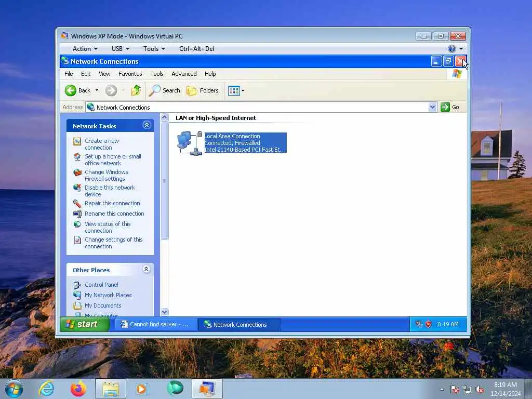Click Create a new connection link
This screenshot has height=399, width=532.
pyautogui.click(x=102, y=144)
